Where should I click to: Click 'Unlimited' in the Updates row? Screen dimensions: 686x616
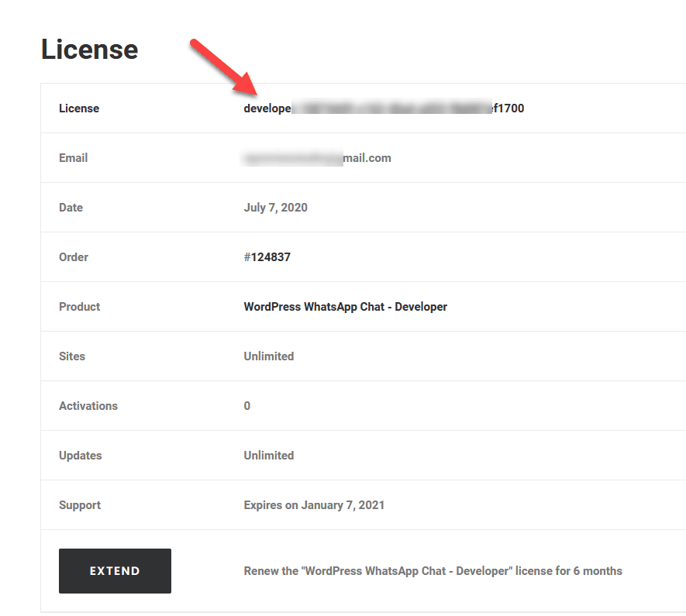(x=268, y=455)
